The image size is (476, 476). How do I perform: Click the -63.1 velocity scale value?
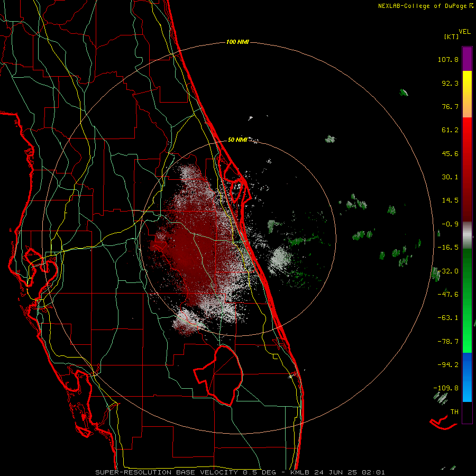pos(448,318)
